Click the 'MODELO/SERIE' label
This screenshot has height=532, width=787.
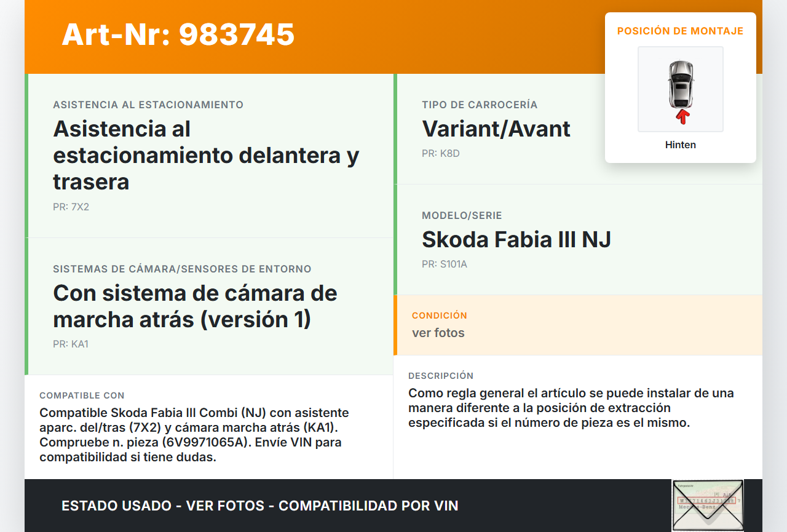tap(462, 216)
